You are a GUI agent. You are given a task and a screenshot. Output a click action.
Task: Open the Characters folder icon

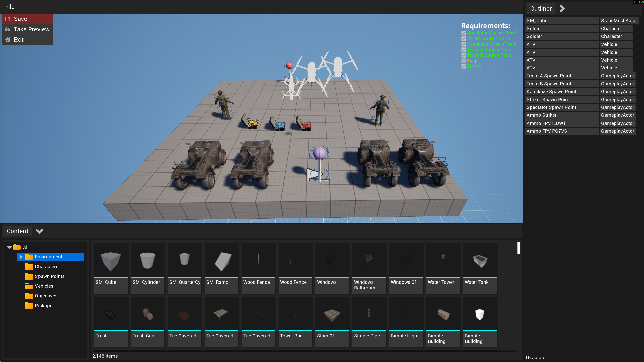[x=29, y=266]
